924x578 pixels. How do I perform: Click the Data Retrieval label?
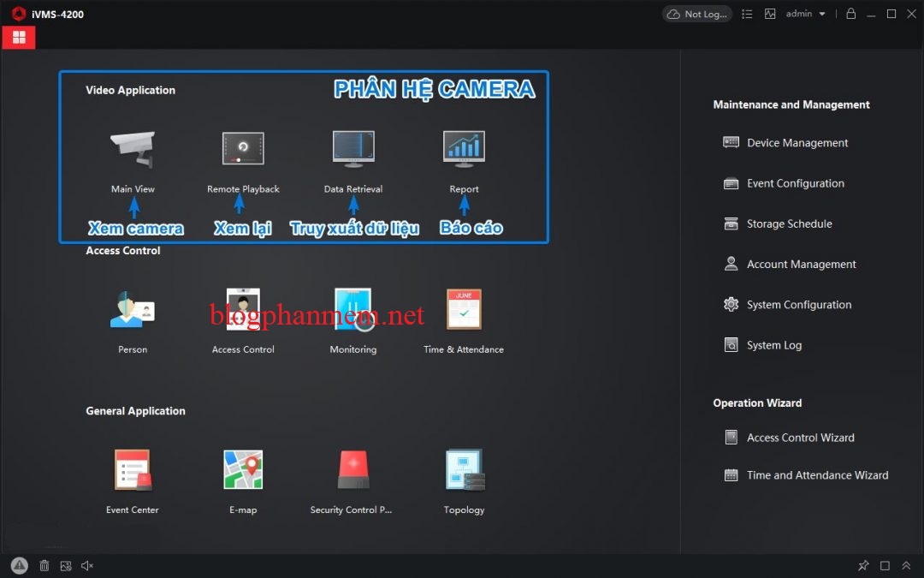(353, 188)
